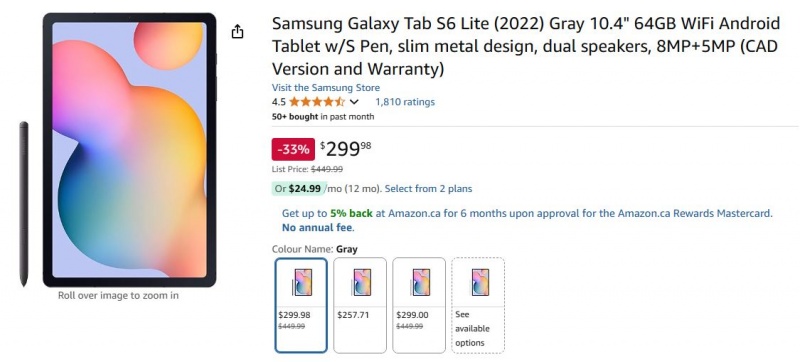Screen dimensions: 800x362
Task: Open the star rating breakdown chevron
Action: pos(354,102)
